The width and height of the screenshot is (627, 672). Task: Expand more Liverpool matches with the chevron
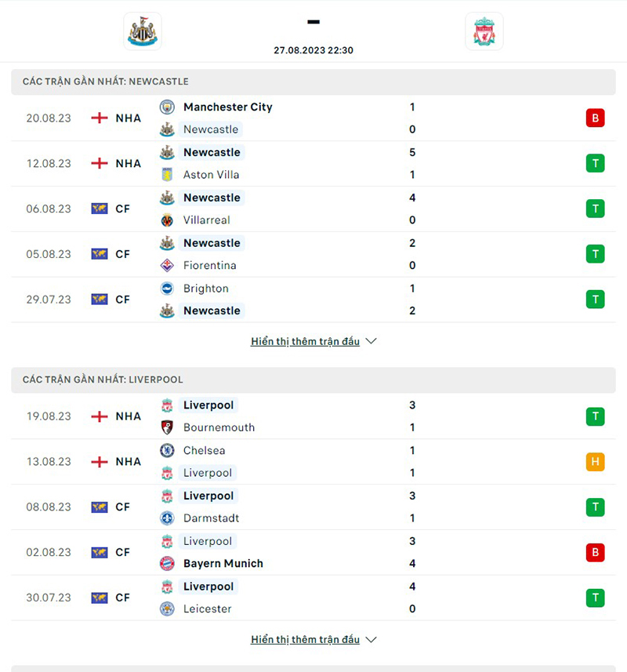click(371, 640)
